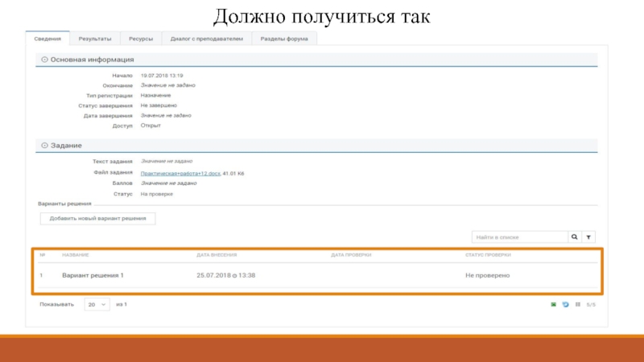Image resolution: width=644 pixels, height=362 pixels.
Task: Click the blue refresh list icon
Action: click(565, 305)
